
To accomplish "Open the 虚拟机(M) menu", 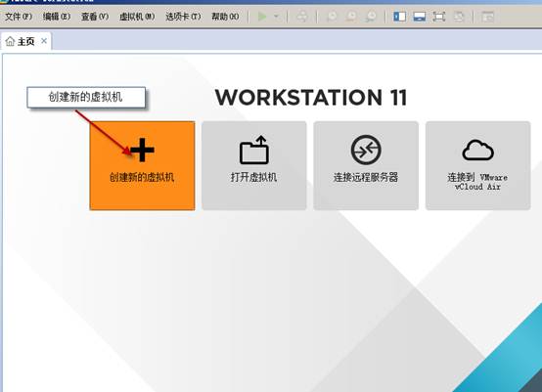I will [x=137, y=17].
